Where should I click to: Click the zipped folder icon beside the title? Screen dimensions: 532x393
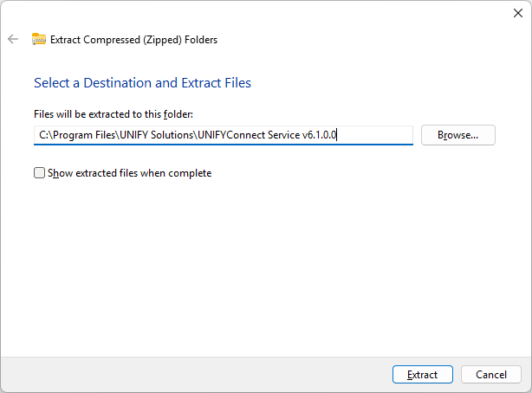[39, 39]
